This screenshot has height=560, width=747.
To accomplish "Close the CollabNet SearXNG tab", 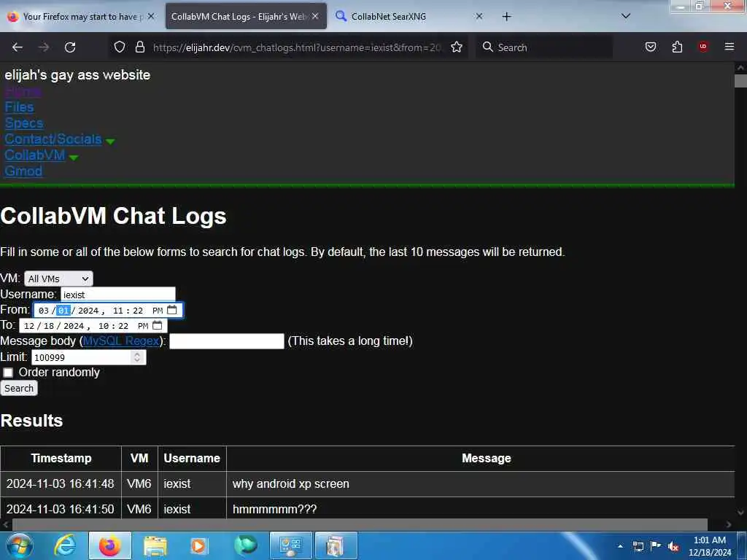I will (x=479, y=16).
